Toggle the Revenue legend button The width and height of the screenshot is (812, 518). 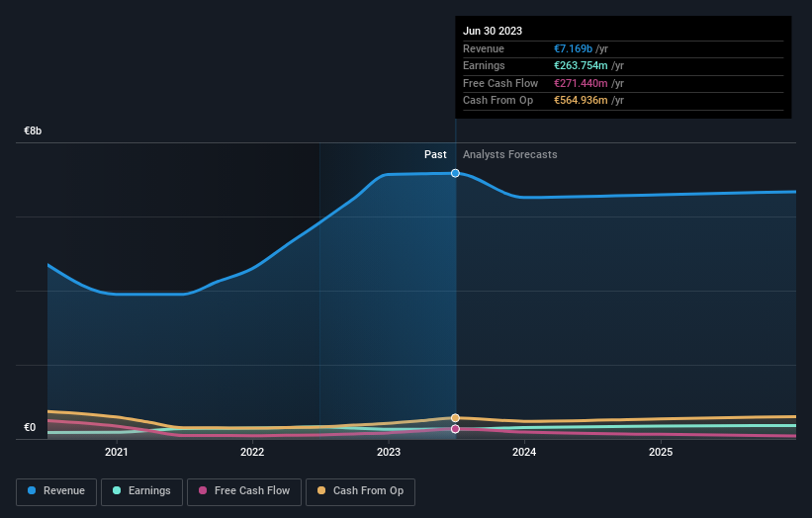pos(56,491)
